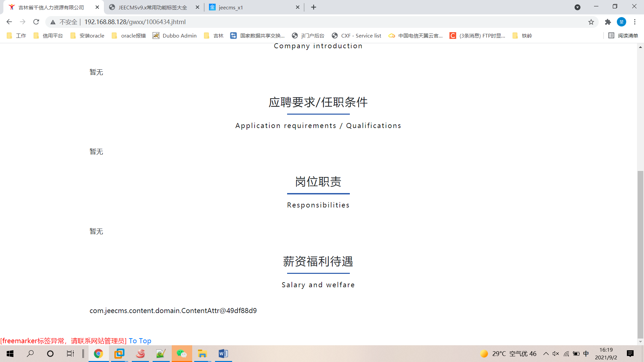
Task: Expand the 工作 bookmark folder
Action: (x=16, y=36)
